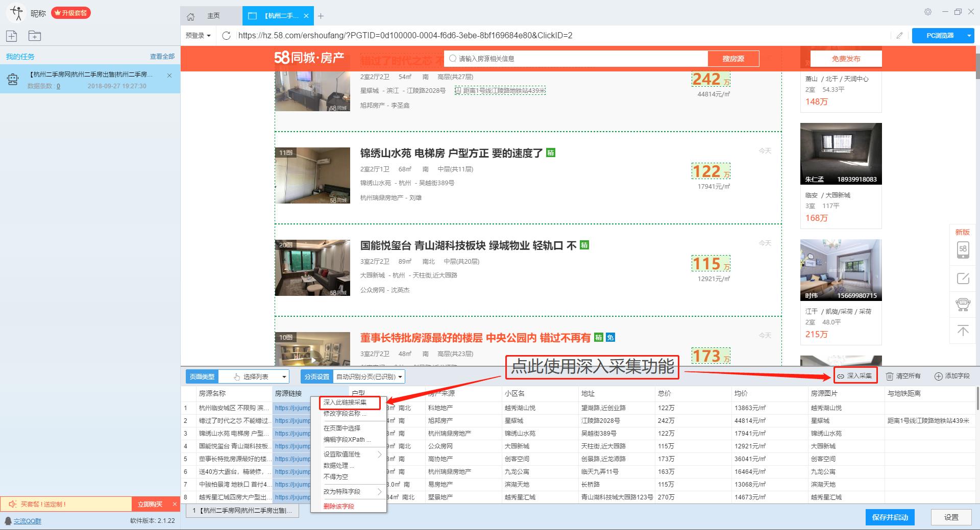Select 删除该字段 in the context menu

coord(339,506)
